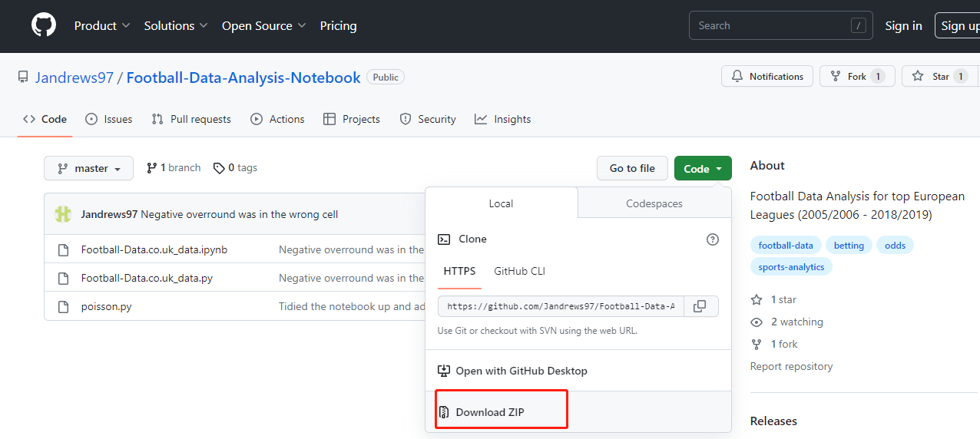
Task: Click the GitHub logo icon
Action: 44,25
